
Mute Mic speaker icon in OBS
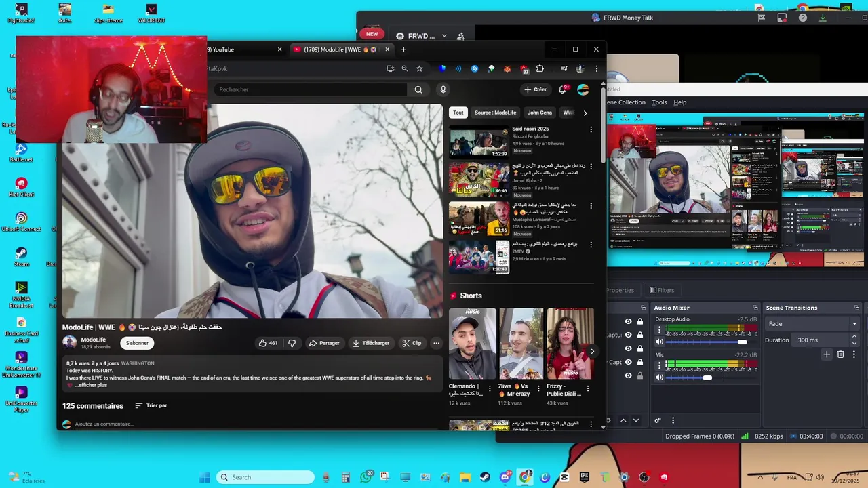[659, 378]
